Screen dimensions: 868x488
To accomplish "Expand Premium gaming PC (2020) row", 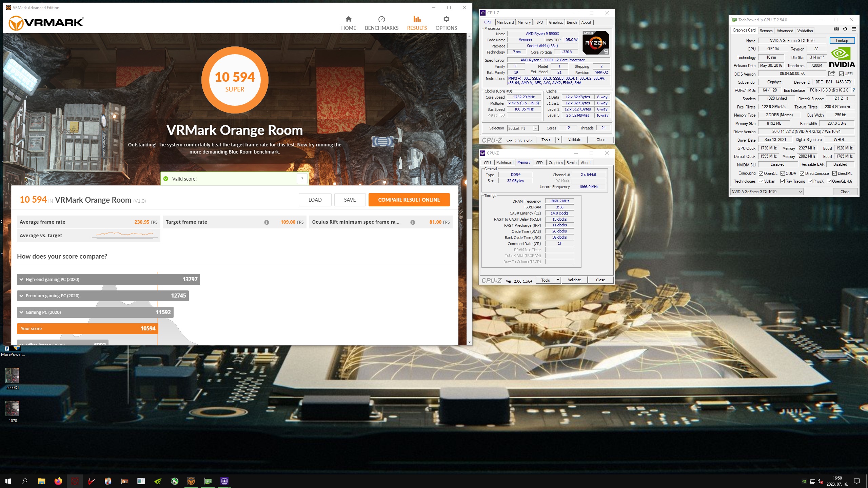I will pyautogui.click(x=103, y=296).
